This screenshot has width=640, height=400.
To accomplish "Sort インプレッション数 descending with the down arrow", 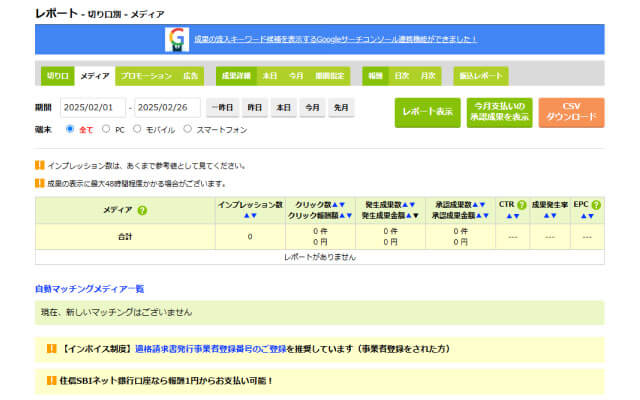I will 254,216.
